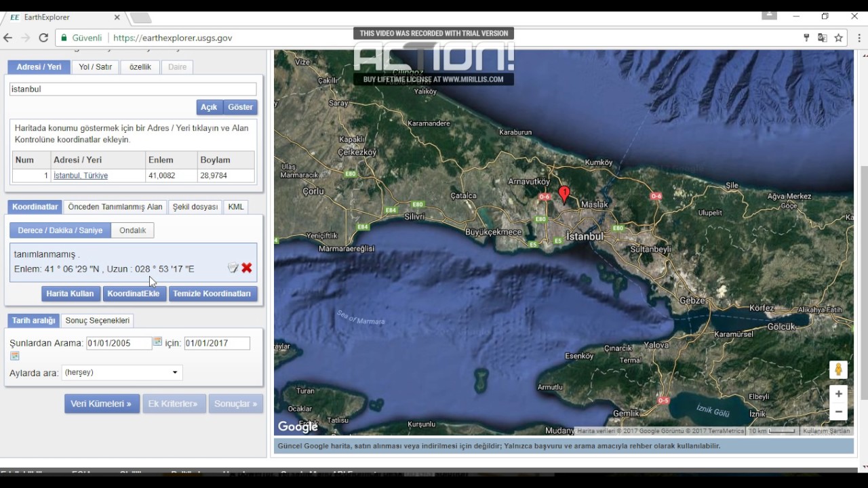Select the Adresi / Yeri tab

click(x=39, y=67)
